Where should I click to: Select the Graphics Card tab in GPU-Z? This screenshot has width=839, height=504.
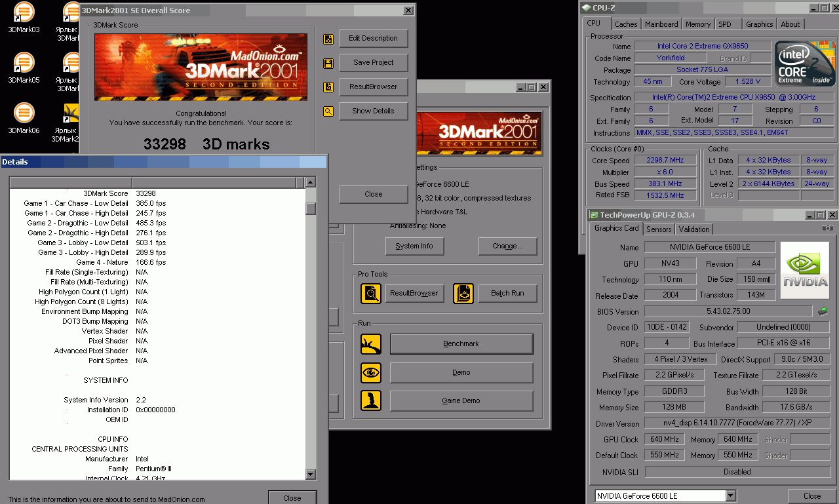(x=616, y=228)
